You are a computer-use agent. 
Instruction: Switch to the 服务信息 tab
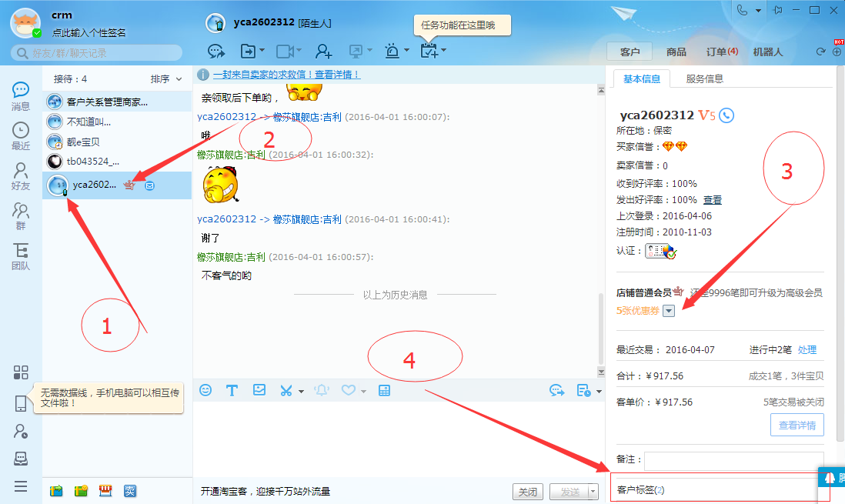(x=704, y=78)
